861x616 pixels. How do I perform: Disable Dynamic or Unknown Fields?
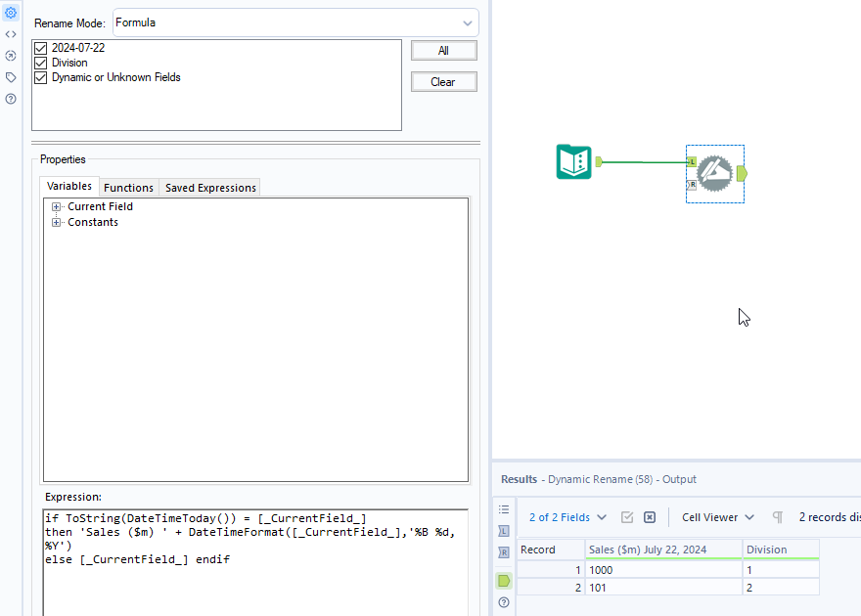tap(40, 77)
